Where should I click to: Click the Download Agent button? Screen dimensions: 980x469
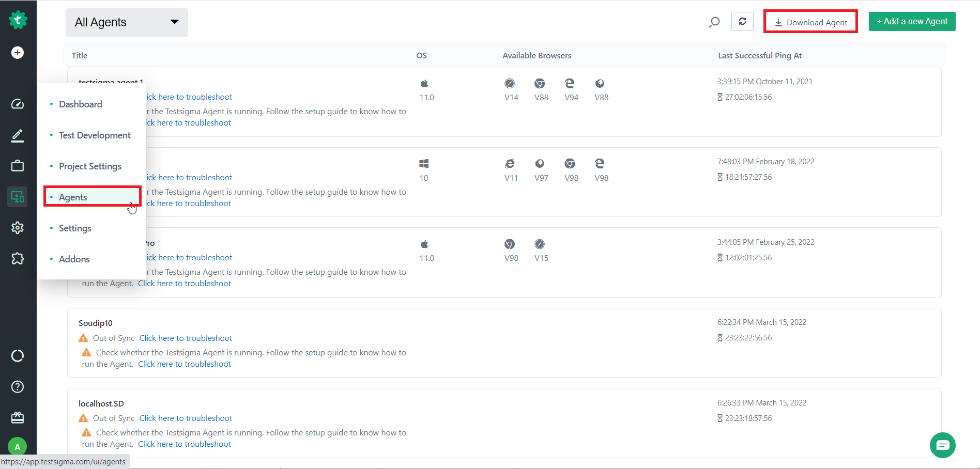pos(810,22)
